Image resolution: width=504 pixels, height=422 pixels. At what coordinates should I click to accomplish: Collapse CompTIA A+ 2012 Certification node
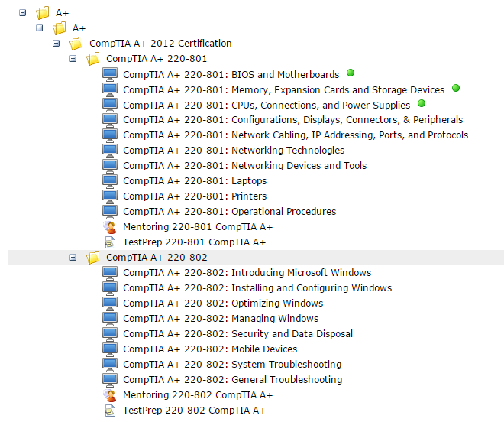(x=57, y=43)
